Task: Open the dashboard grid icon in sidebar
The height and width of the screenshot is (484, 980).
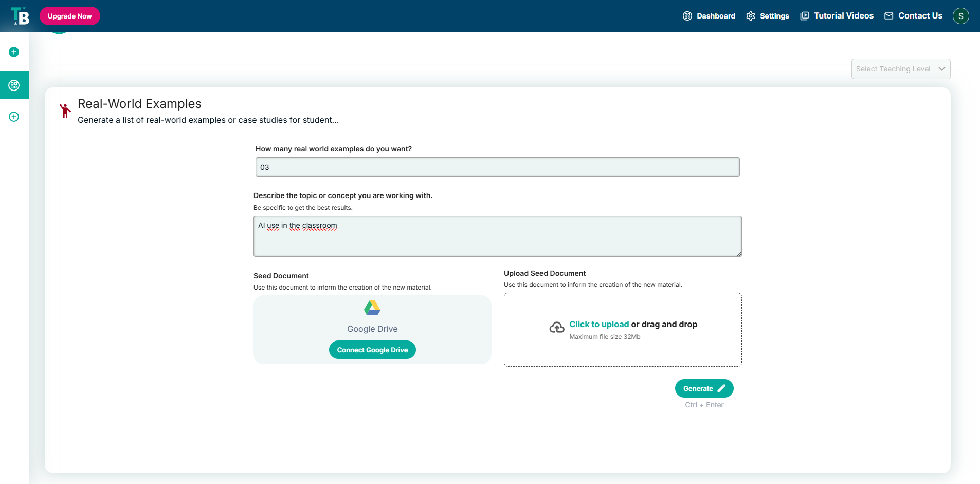Action: coord(14,85)
